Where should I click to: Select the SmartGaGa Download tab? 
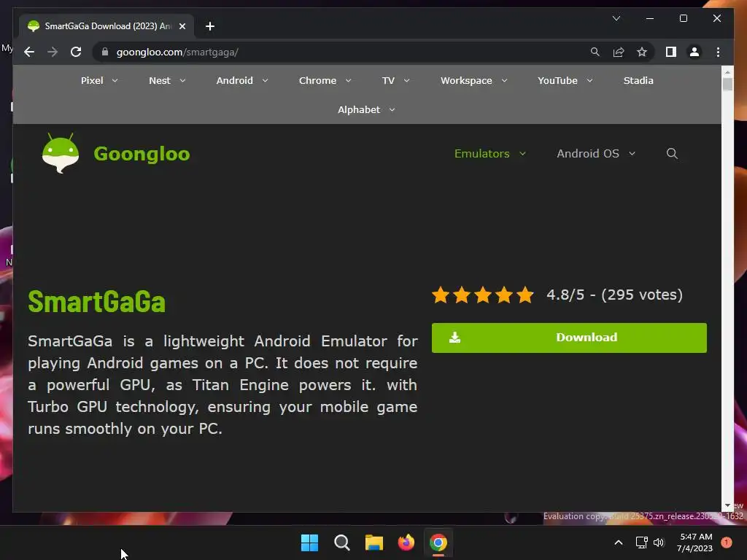click(x=106, y=26)
